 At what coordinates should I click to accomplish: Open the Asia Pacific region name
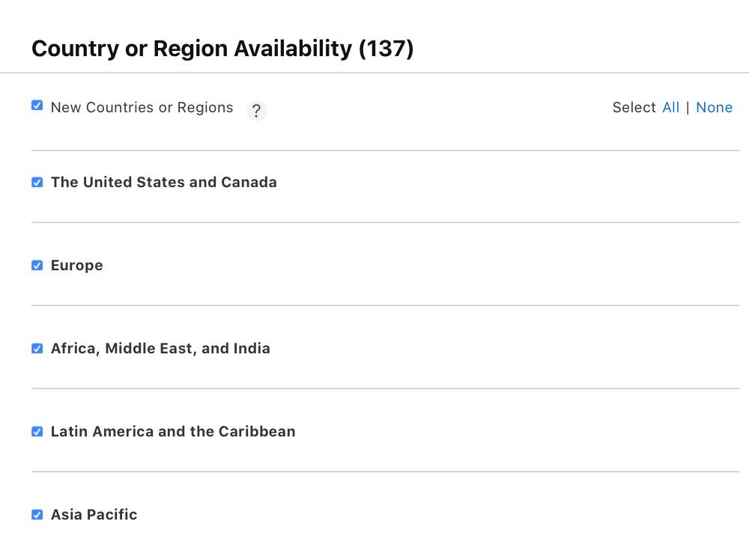pos(94,514)
